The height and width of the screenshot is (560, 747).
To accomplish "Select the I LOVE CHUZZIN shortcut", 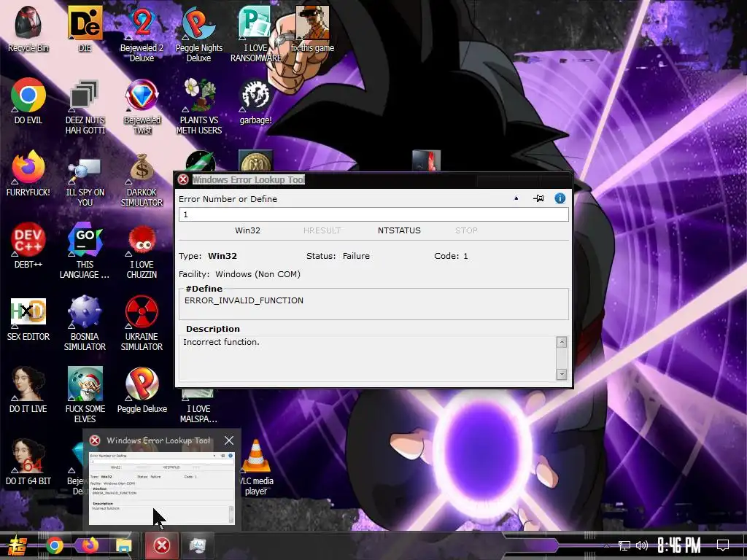I will 142,251.
